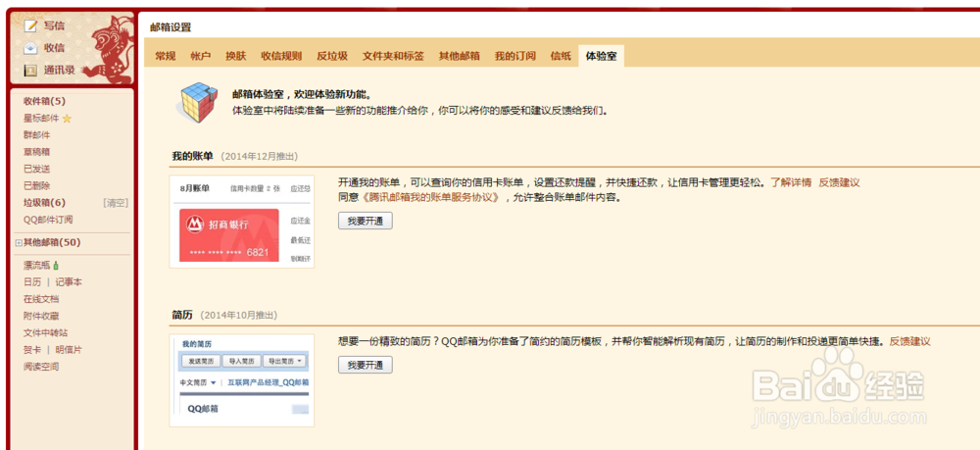Screen dimensions: 980x450
Task: Open 漂流瓶 in sidebar
Action: click(37, 266)
